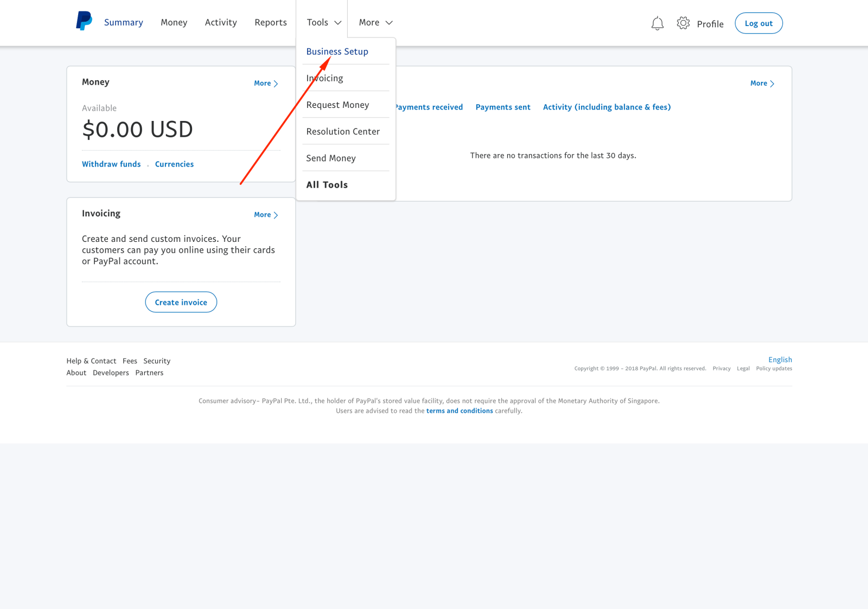Click the Profile link
This screenshot has height=609, width=868.
coord(710,24)
